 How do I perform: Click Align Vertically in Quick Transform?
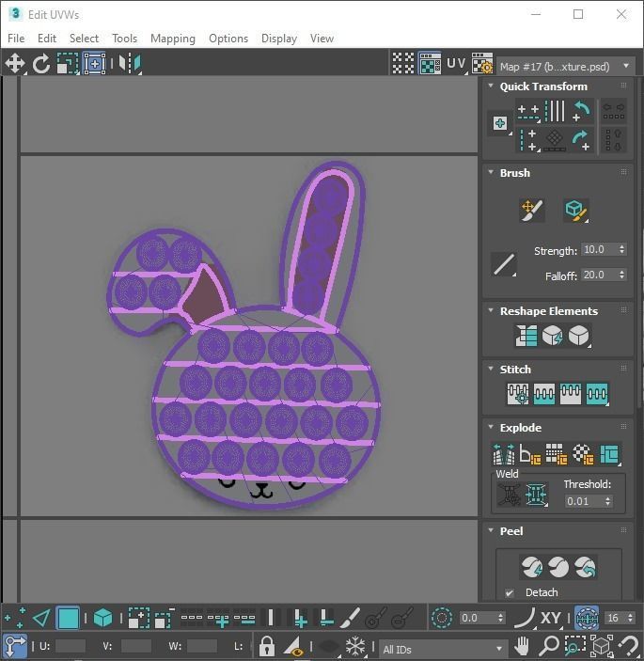click(528, 140)
